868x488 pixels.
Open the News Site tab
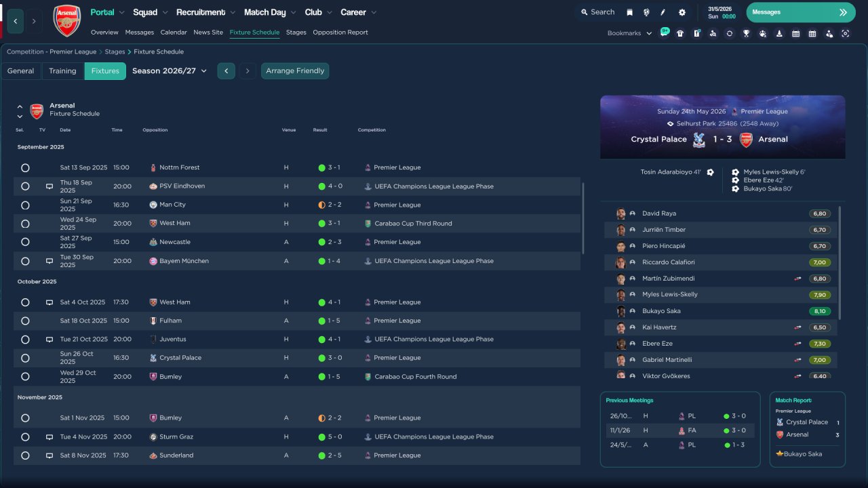point(208,33)
